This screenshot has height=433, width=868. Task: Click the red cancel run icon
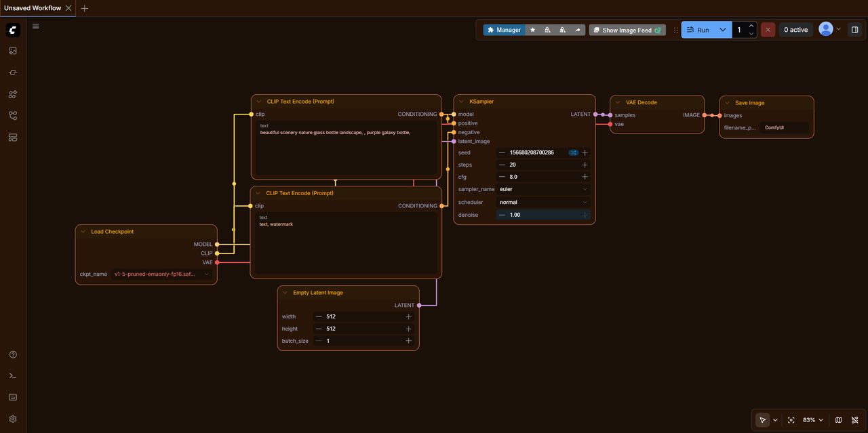(x=768, y=30)
